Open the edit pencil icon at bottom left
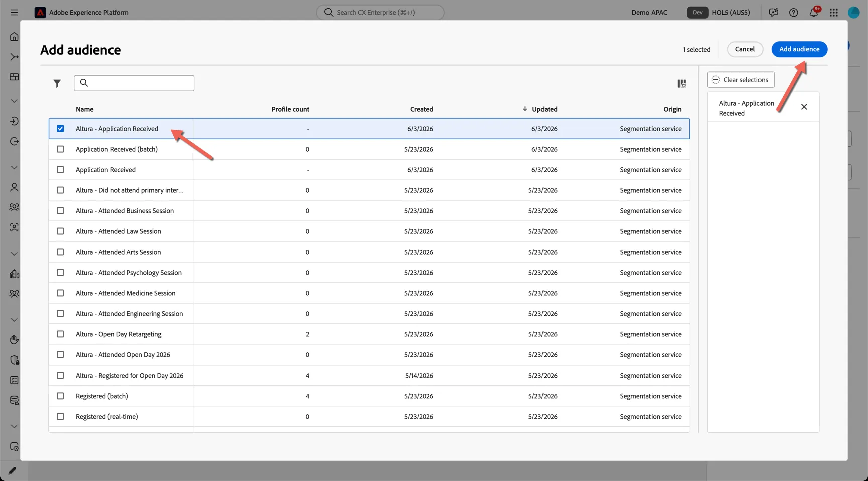The height and width of the screenshot is (481, 868). tap(12, 470)
